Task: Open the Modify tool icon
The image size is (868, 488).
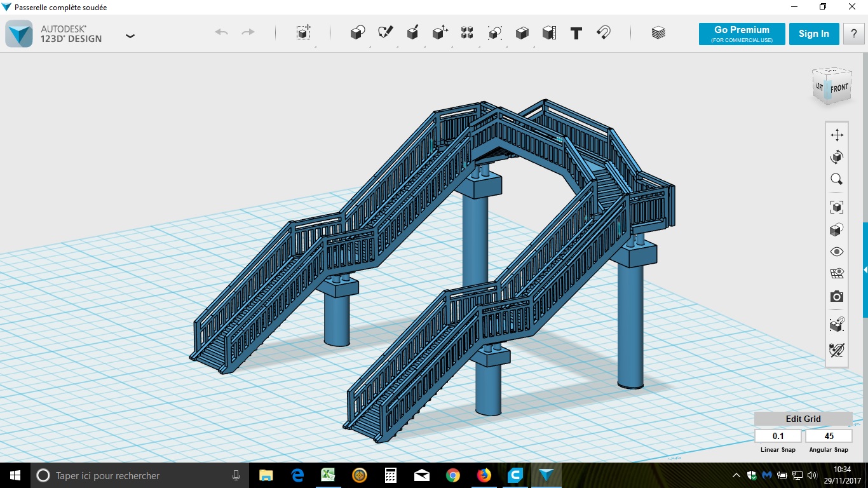Action: [x=440, y=32]
